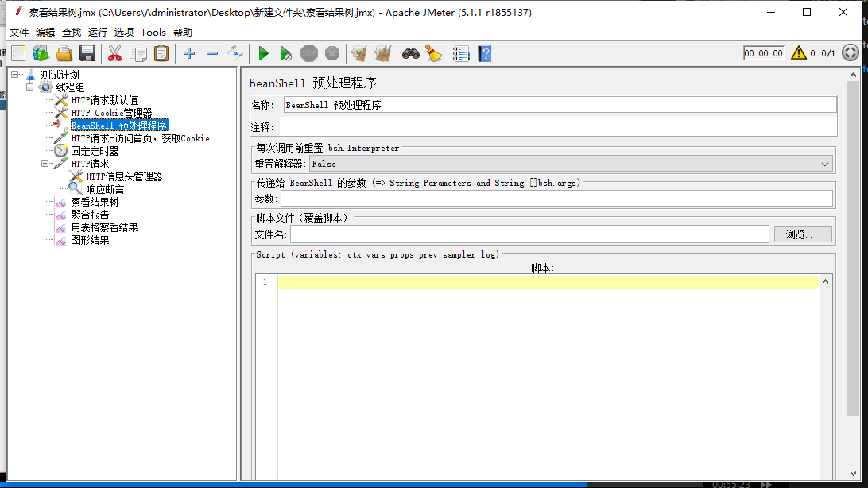Click the binoculars Search icon
The height and width of the screenshot is (488, 868).
(x=411, y=54)
